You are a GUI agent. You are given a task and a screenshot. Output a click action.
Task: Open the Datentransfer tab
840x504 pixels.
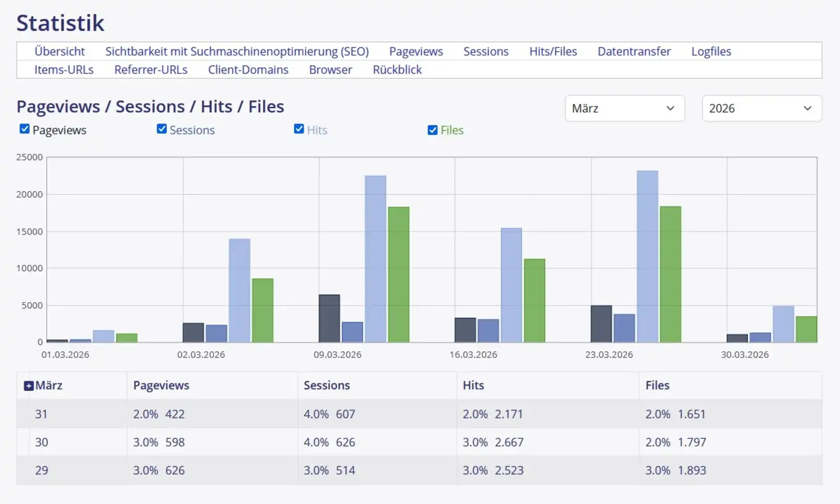(x=634, y=51)
